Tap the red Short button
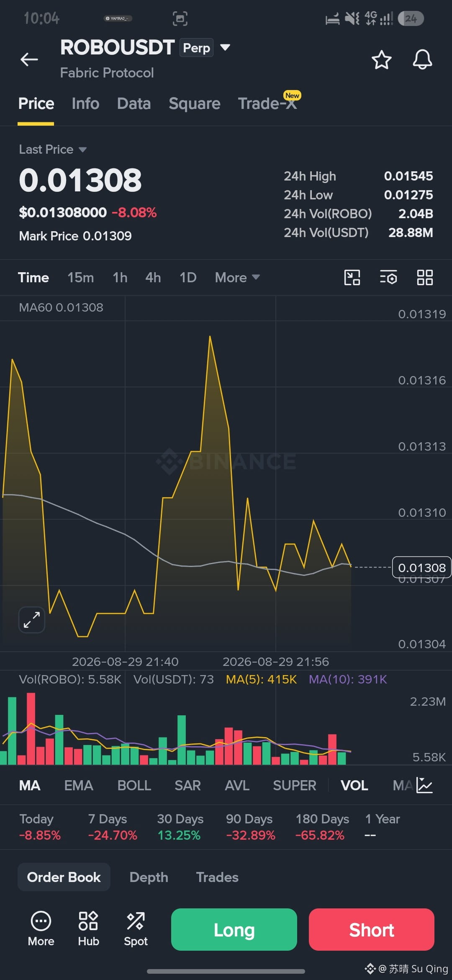The height and width of the screenshot is (980, 452). click(372, 929)
